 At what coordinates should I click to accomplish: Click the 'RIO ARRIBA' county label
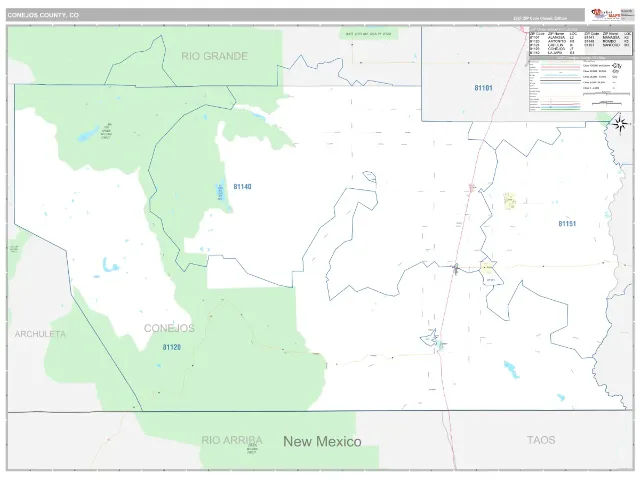(232, 440)
